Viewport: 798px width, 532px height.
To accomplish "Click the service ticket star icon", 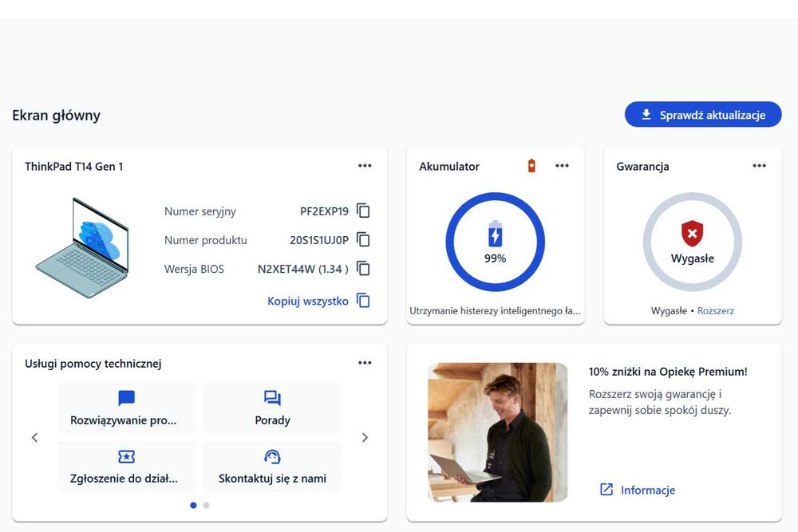I will point(126,456).
